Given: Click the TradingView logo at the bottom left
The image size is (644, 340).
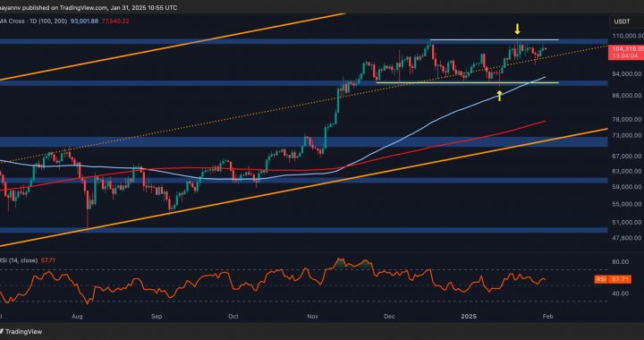Looking at the screenshot, I should [x=21, y=331].
